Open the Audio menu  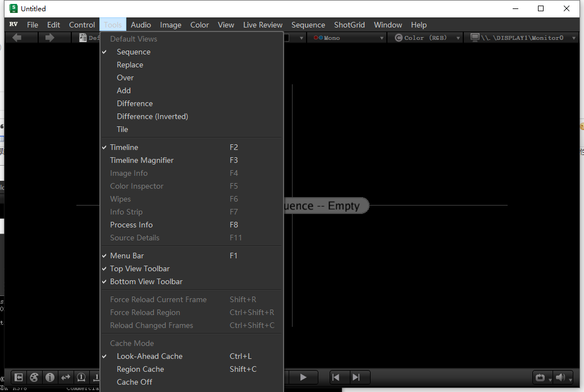pos(140,25)
